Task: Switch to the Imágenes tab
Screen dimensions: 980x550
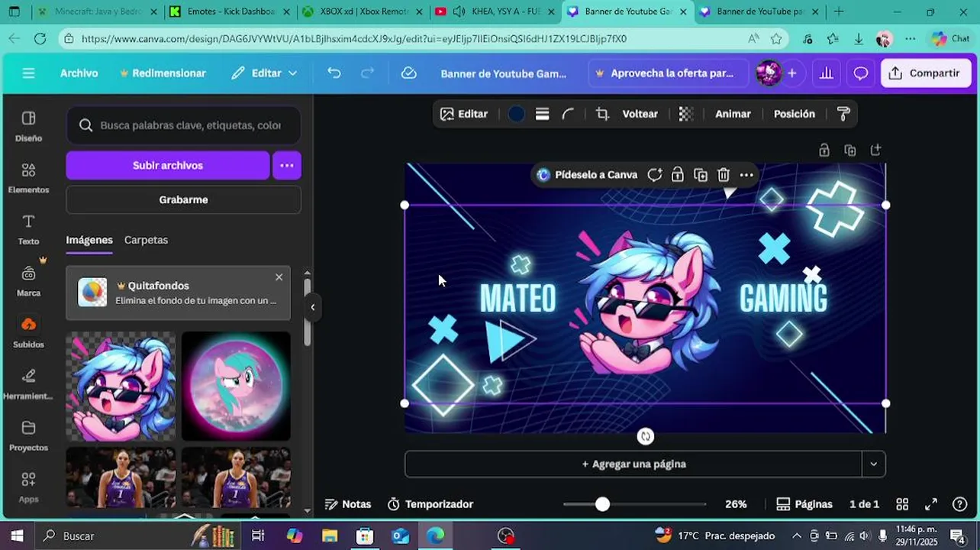Action: click(x=89, y=240)
